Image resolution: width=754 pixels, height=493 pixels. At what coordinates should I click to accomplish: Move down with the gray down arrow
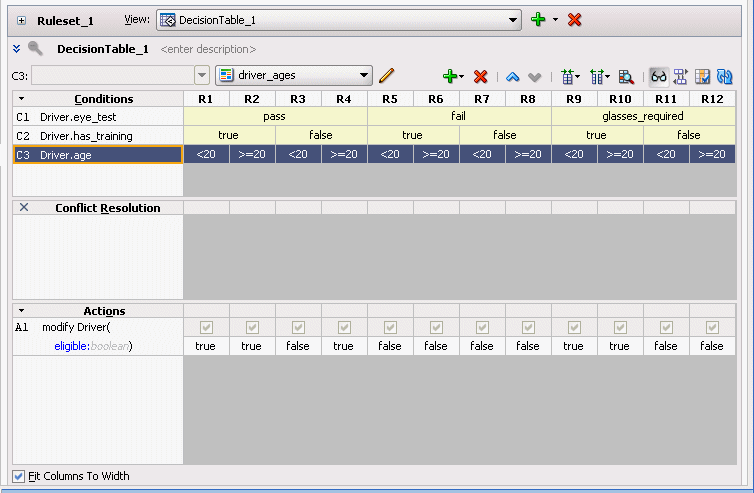(534, 77)
